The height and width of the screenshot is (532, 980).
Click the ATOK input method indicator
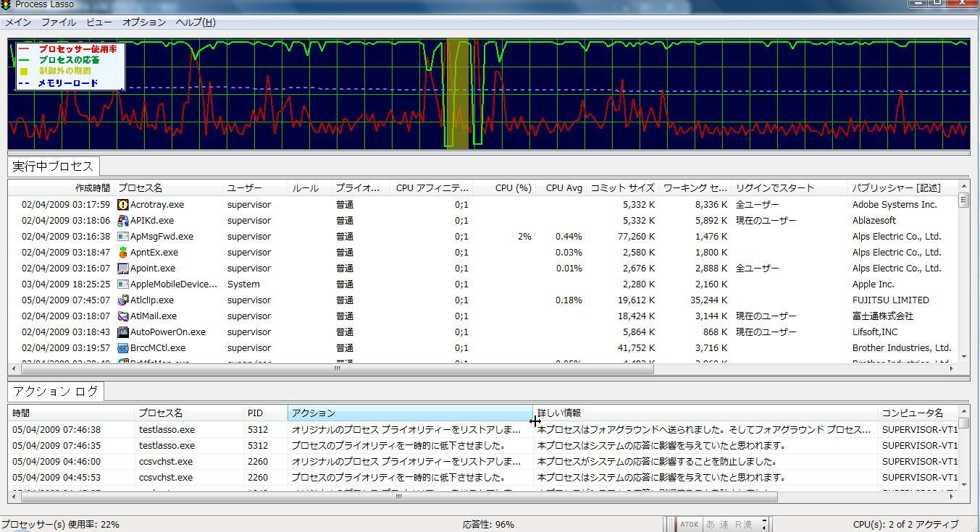(x=688, y=524)
